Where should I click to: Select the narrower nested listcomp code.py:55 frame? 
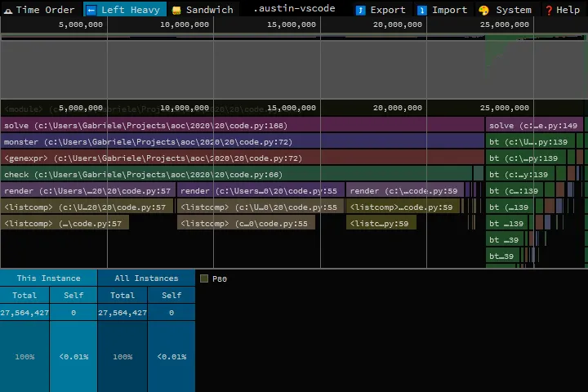(246, 223)
